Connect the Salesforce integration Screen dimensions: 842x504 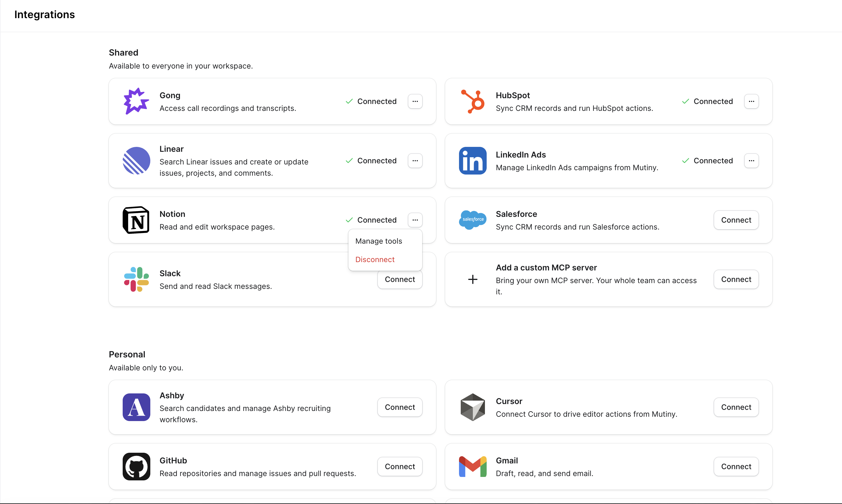coord(736,220)
